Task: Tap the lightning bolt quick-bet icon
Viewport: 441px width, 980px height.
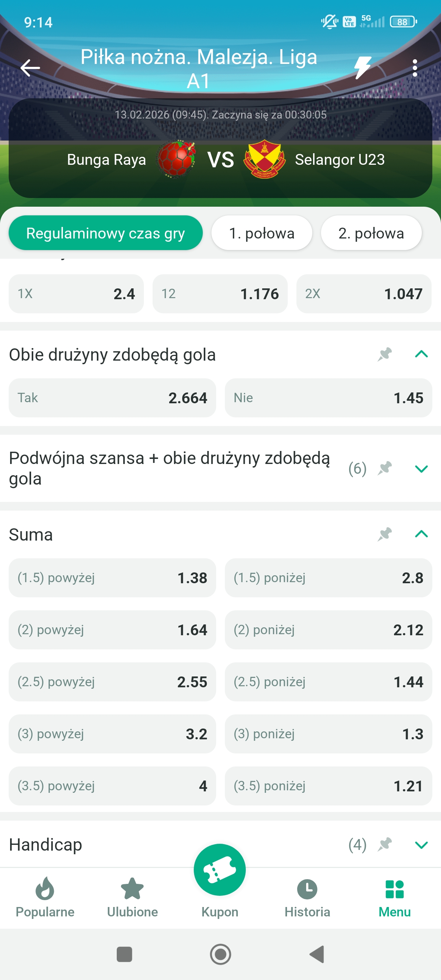Action: (362, 68)
